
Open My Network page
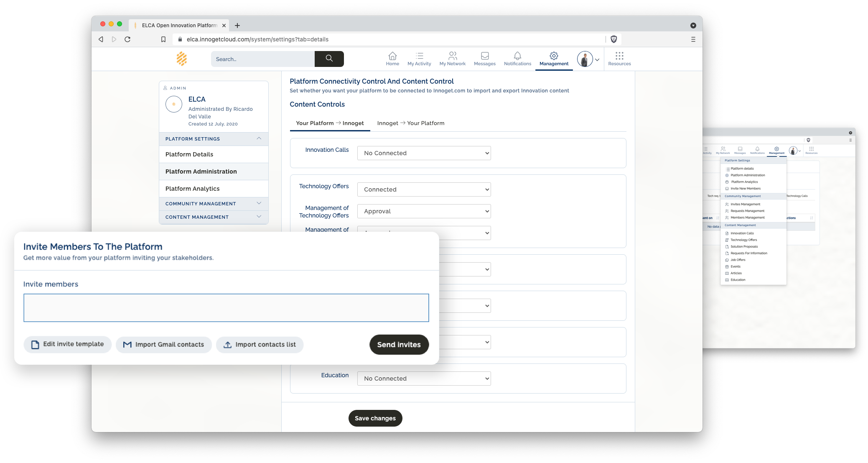(x=452, y=59)
